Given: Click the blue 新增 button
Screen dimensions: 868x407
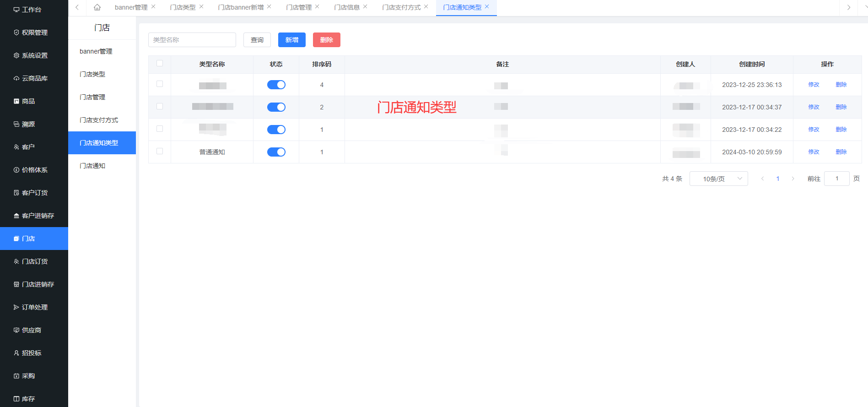Looking at the screenshot, I should click(x=292, y=40).
